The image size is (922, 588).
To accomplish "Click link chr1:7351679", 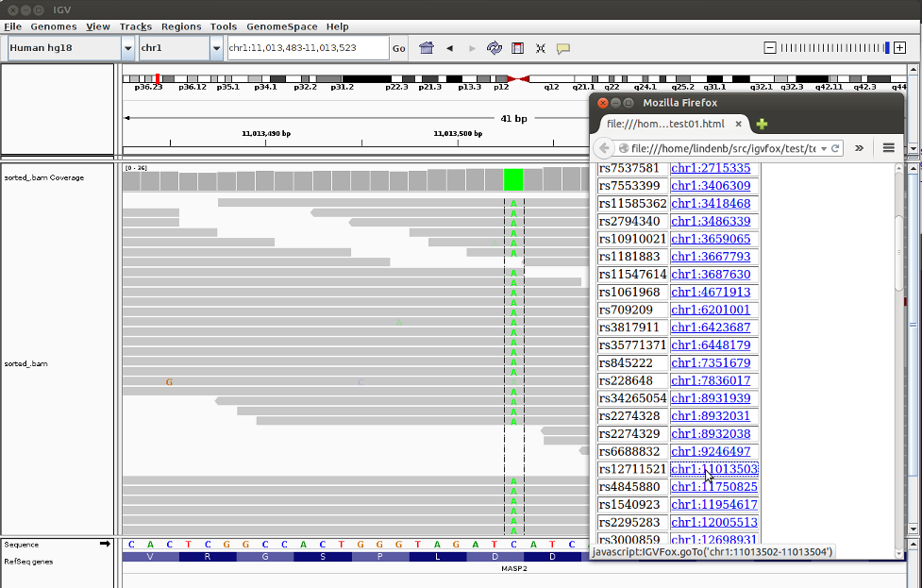I will click(711, 362).
